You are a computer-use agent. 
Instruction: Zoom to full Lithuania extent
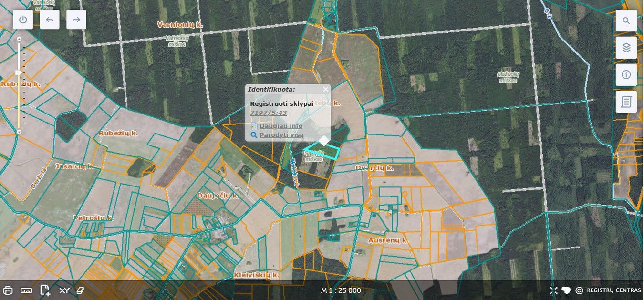[566, 290]
